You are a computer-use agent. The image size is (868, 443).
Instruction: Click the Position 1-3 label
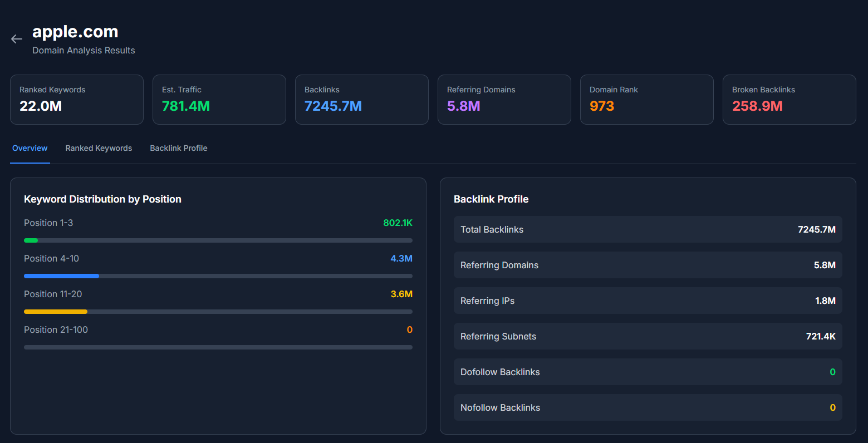(48, 223)
